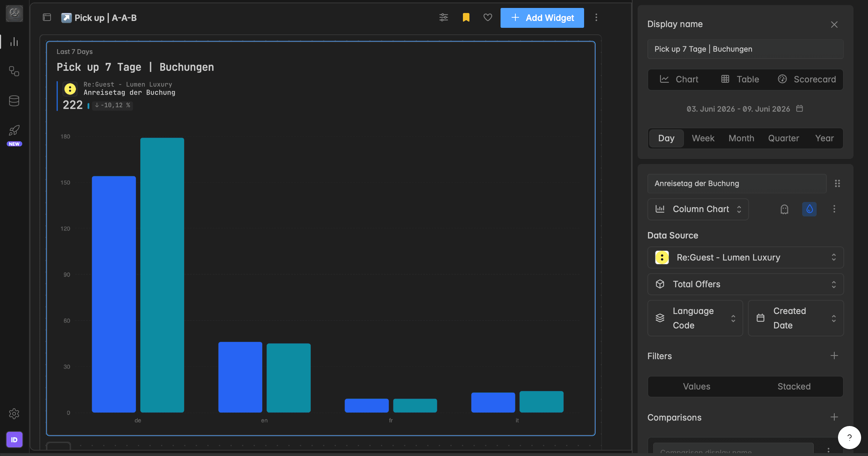Open the Total Offers metric dropdown
The height and width of the screenshot is (456, 868).
[x=745, y=284]
